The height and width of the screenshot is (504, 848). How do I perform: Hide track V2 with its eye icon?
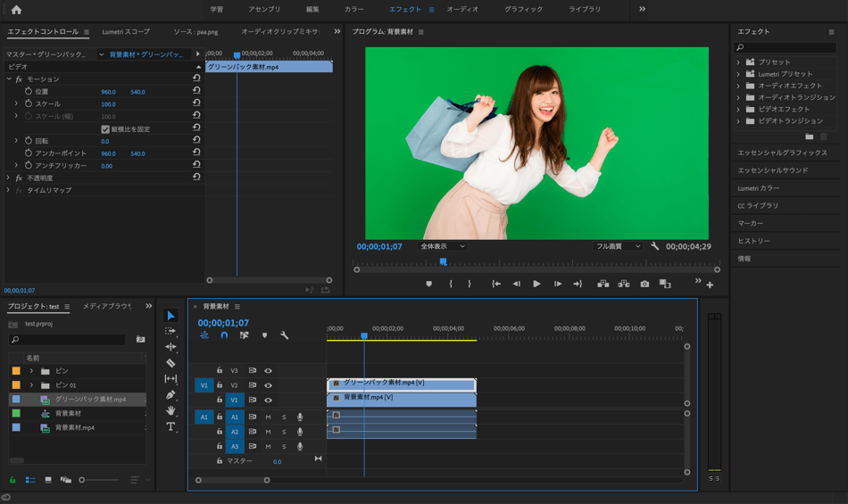(268, 385)
